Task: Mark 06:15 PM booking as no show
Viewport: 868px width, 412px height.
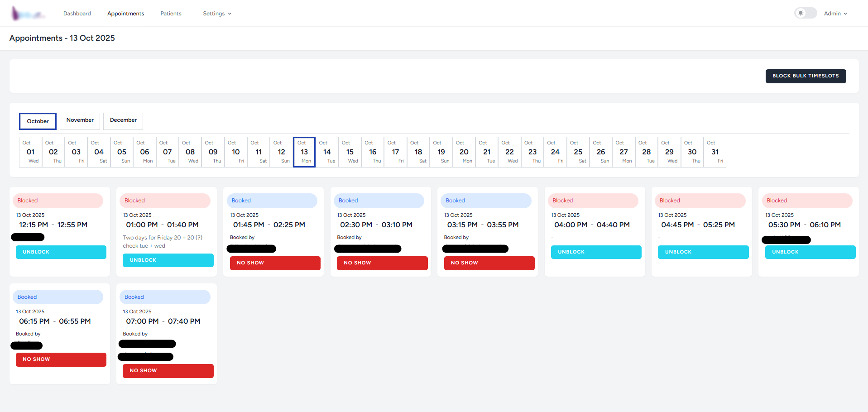Action: point(61,359)
